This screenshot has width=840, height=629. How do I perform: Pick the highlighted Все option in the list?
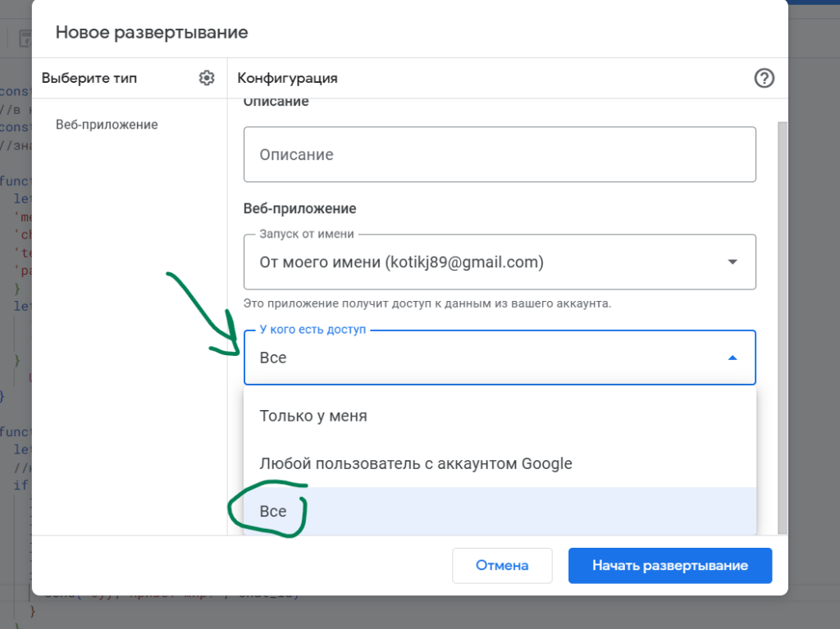(x=500, y=511)
